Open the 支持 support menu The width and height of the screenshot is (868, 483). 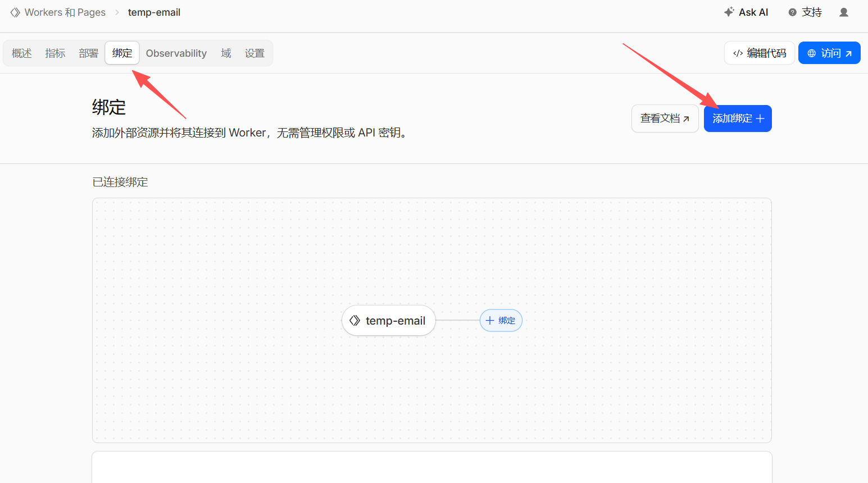pyautogui.click(x=805, y=12)
